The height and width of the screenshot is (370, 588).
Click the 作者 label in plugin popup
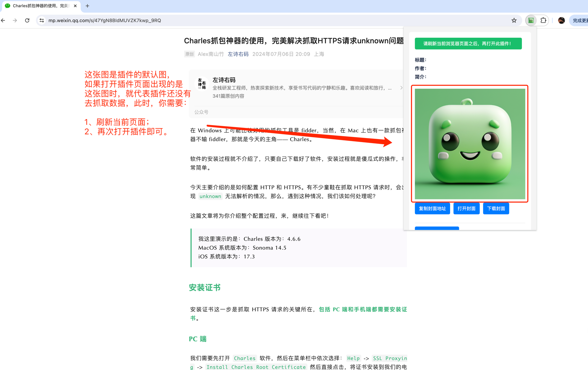(420, 68)
